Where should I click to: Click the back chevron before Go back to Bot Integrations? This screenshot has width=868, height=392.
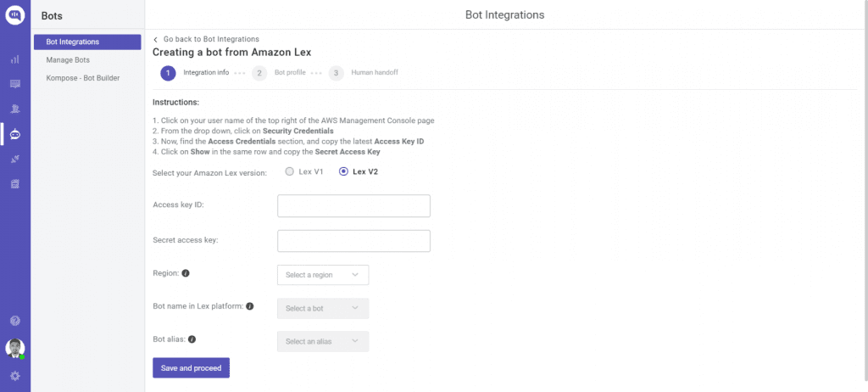coord(156,39)
